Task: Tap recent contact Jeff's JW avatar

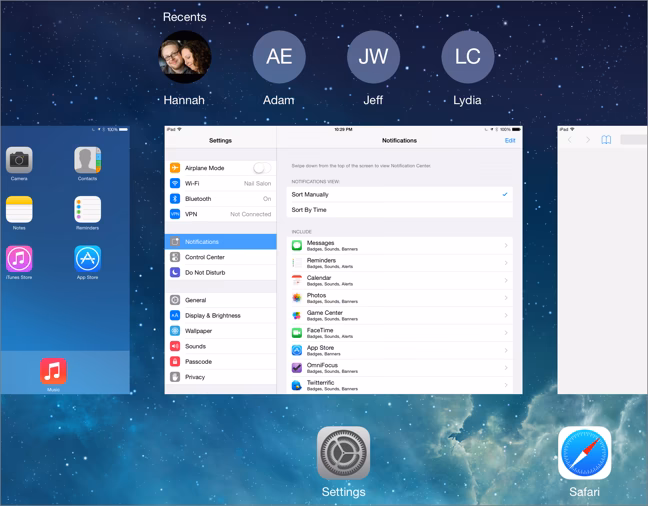Action: click(373, 57)
